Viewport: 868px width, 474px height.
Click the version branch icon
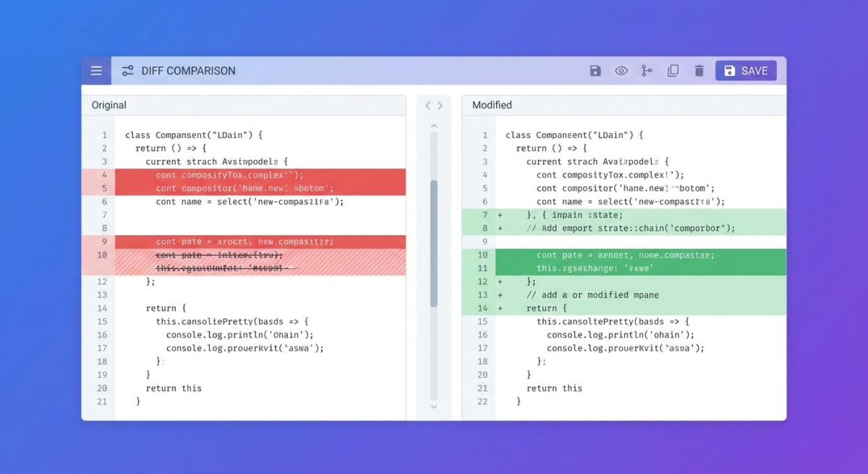click(647, 70)
